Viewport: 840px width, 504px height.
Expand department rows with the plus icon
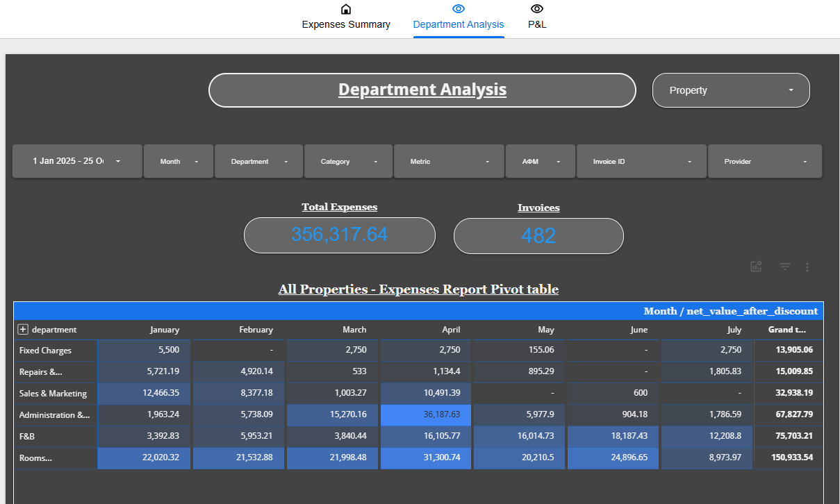[23, 330]
